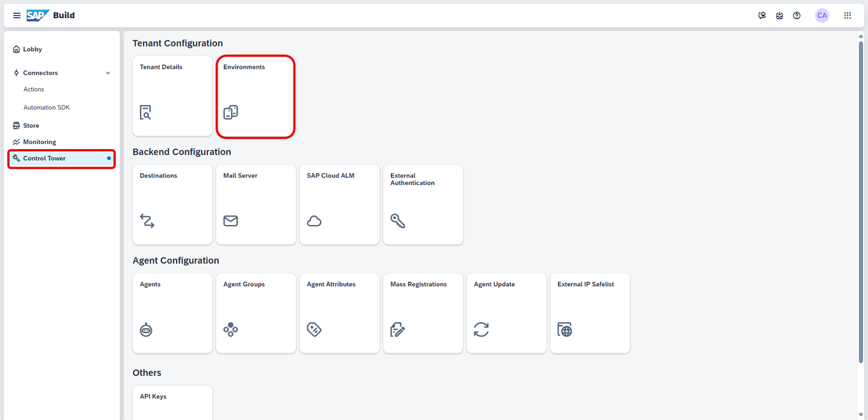The height and width of the screenshot is (420, 868).
Task: Click the Environments tile icon
Action: (x=231, y=112)
